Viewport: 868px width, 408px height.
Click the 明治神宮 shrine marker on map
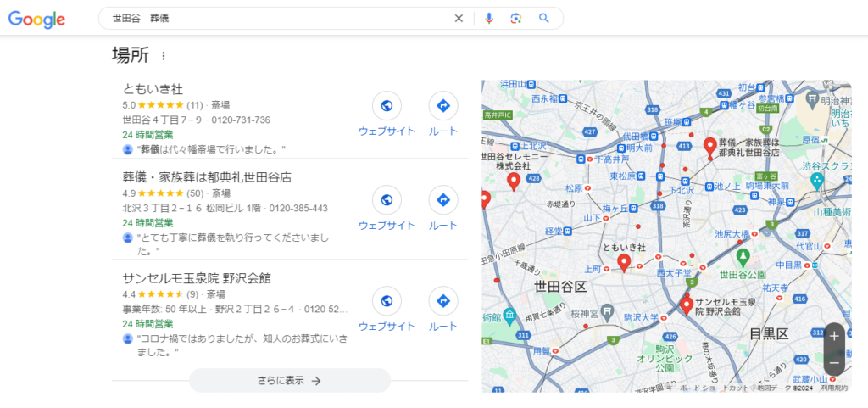813,99
